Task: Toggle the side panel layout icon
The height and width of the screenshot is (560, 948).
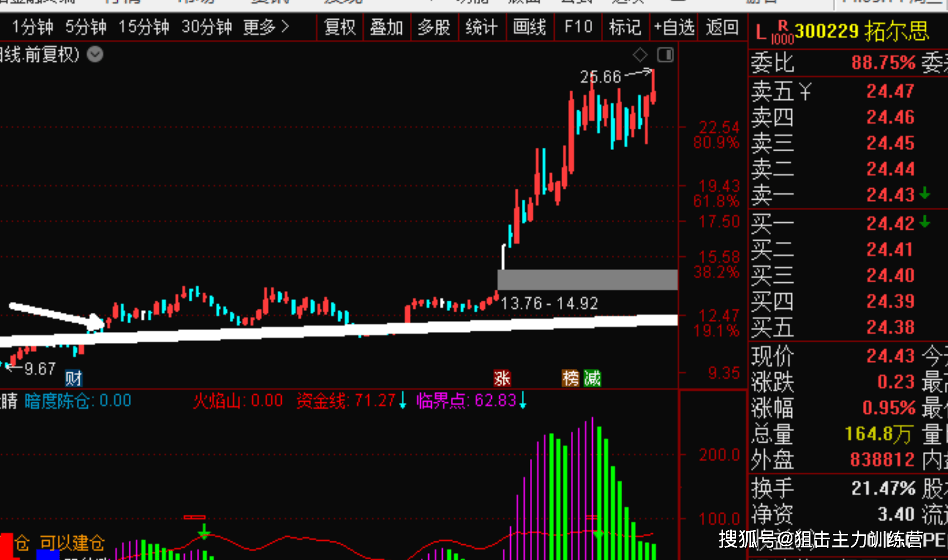Action: 665,55
